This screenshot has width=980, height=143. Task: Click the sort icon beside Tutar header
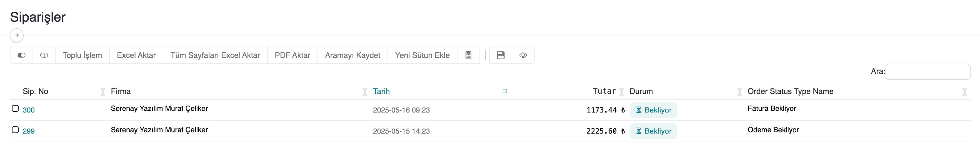click(x=622, y=92)
